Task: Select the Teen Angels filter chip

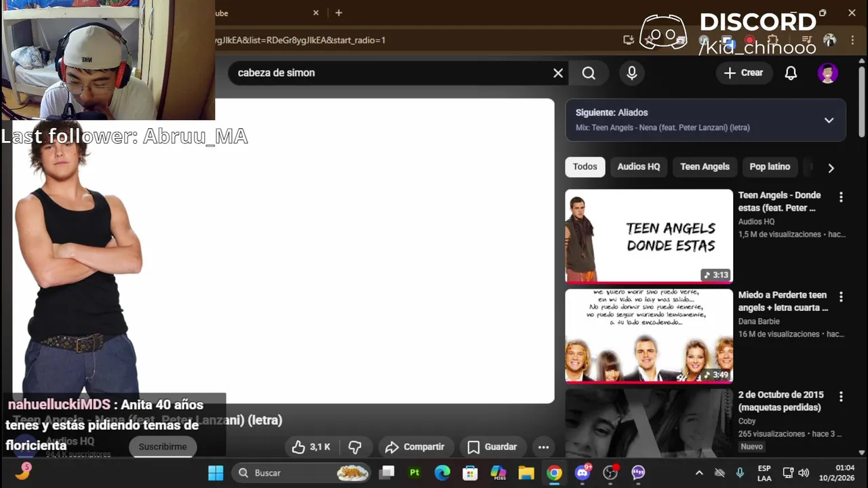Action: click(705, 167)
